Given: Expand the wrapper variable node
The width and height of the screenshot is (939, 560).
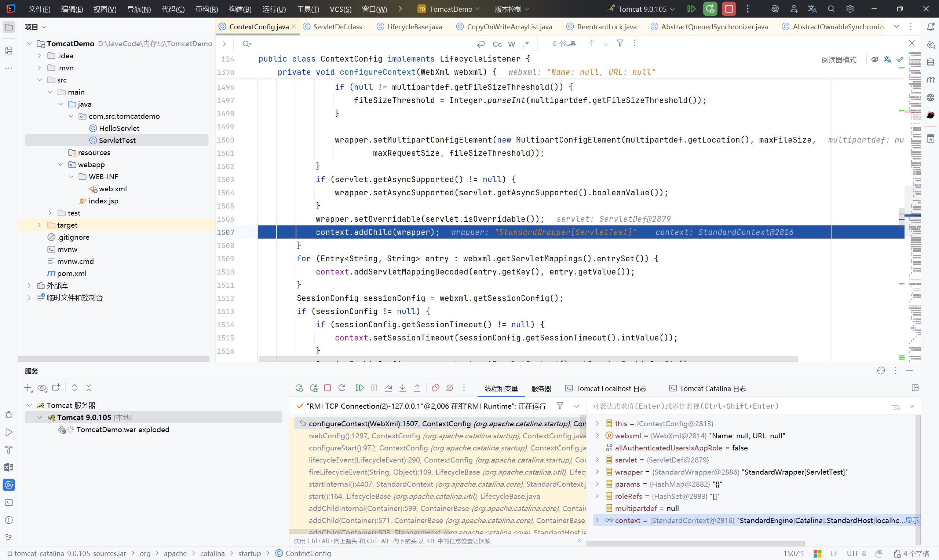Looking at the screenshot, I should click(597, 472).
